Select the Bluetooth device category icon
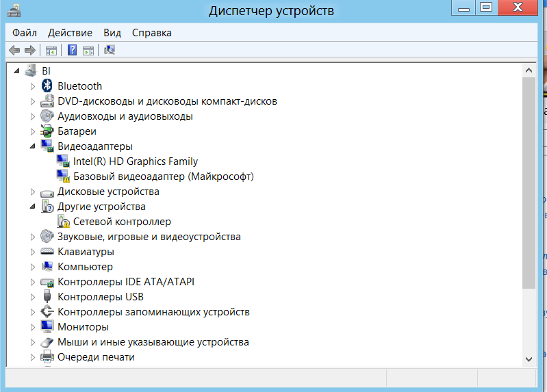The width and height of the screenshot is (547, 392). (x=47, y=86)
